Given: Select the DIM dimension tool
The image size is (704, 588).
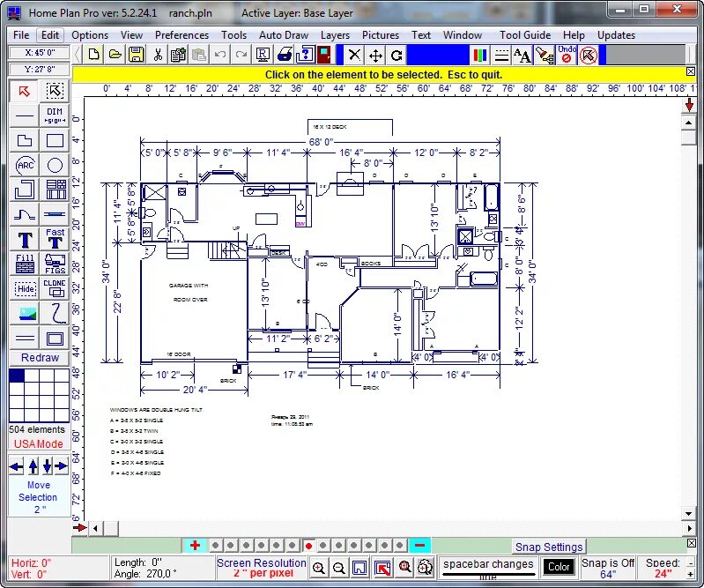Looking at the screenshot, I should coord(55,115).
